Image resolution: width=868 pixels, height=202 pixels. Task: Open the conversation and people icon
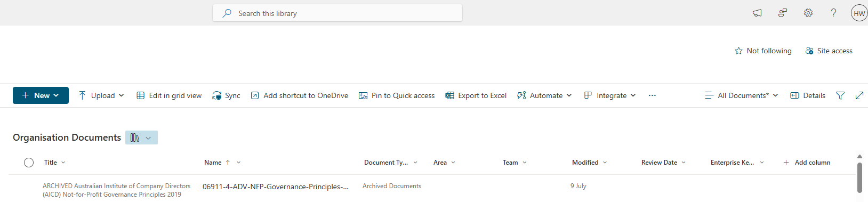(x=783, y=13)
